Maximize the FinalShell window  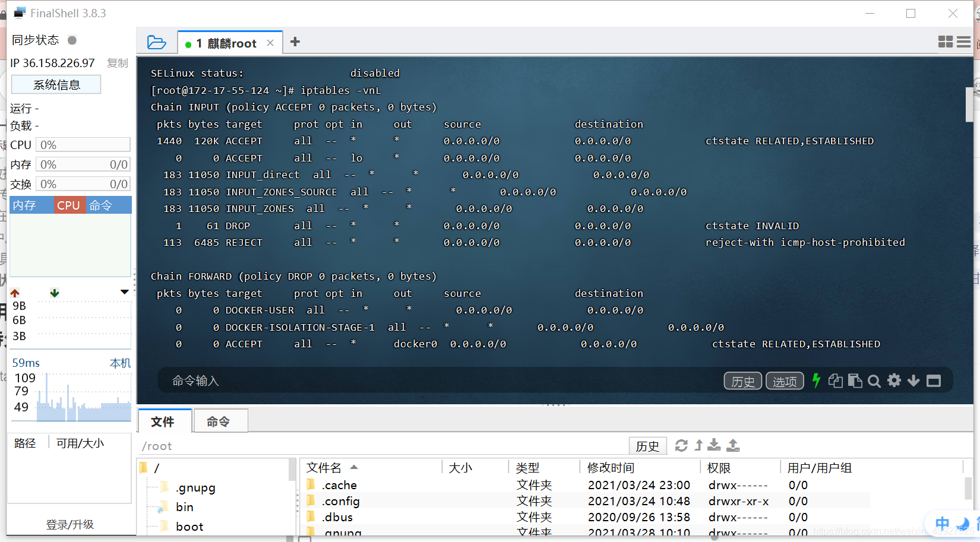(x=911, y=13)
